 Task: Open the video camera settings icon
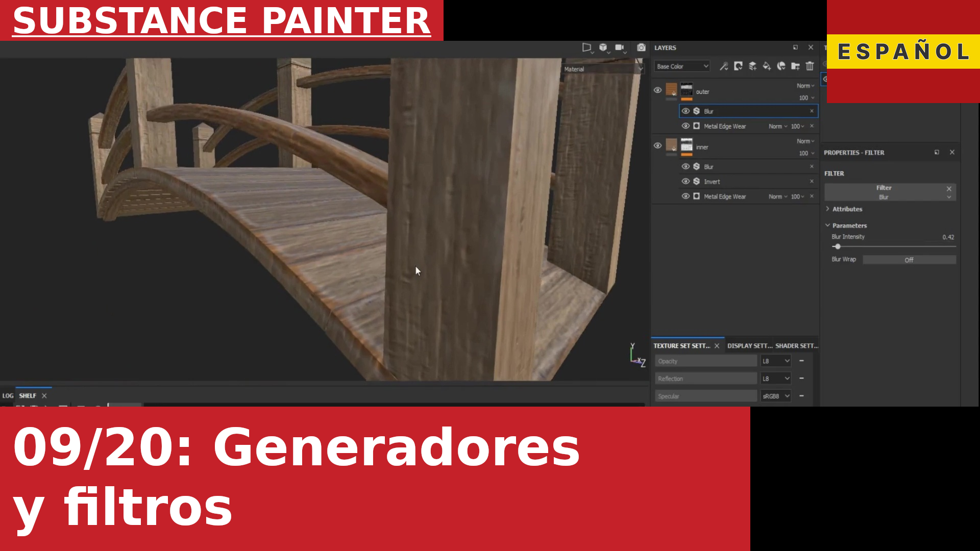coord(620,47)
